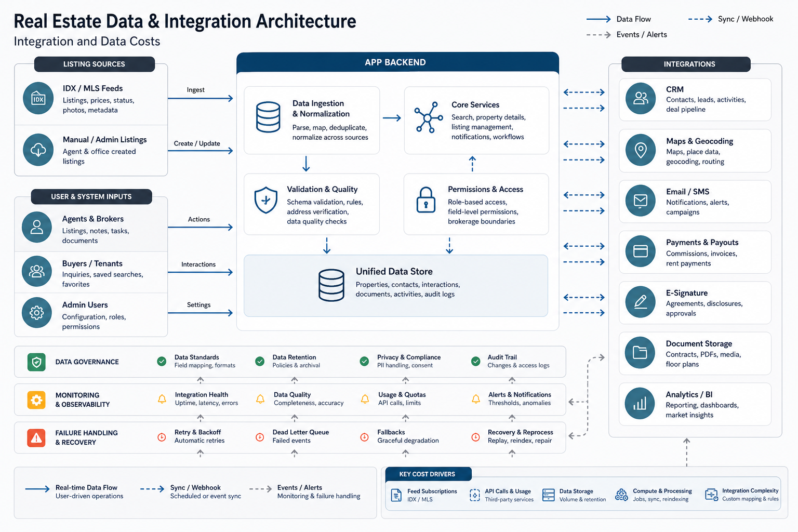Click the icon beside Dead Letter Queue

point(260,437)
